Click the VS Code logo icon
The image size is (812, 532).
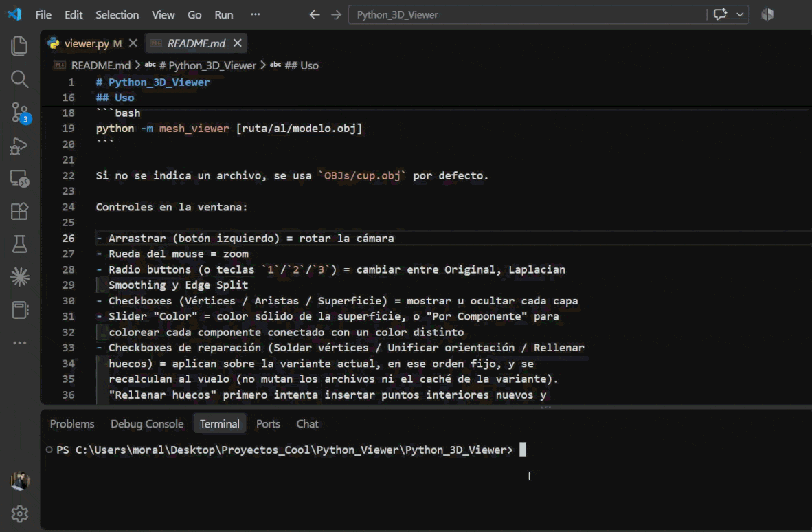tap(14, 14)
